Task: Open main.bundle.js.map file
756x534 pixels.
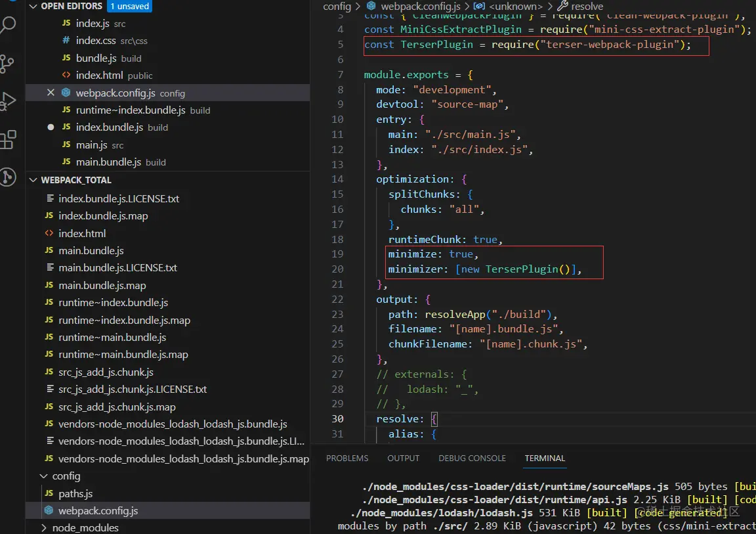Action: click(168, 285)
